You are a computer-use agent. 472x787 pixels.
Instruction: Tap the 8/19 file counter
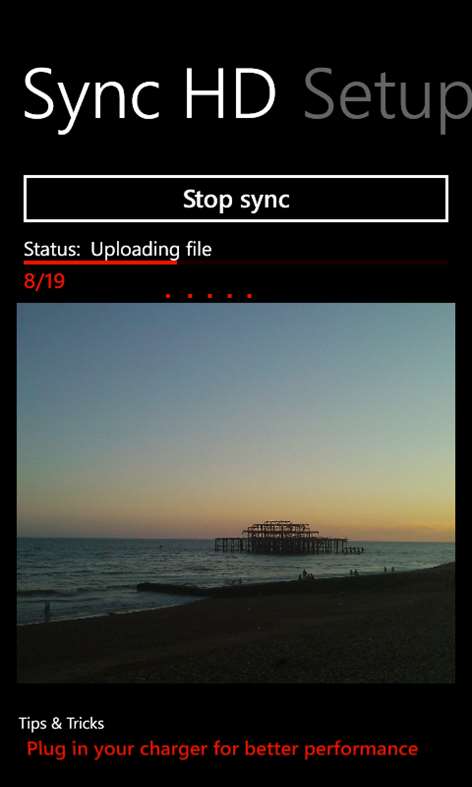tap(44, 281)
